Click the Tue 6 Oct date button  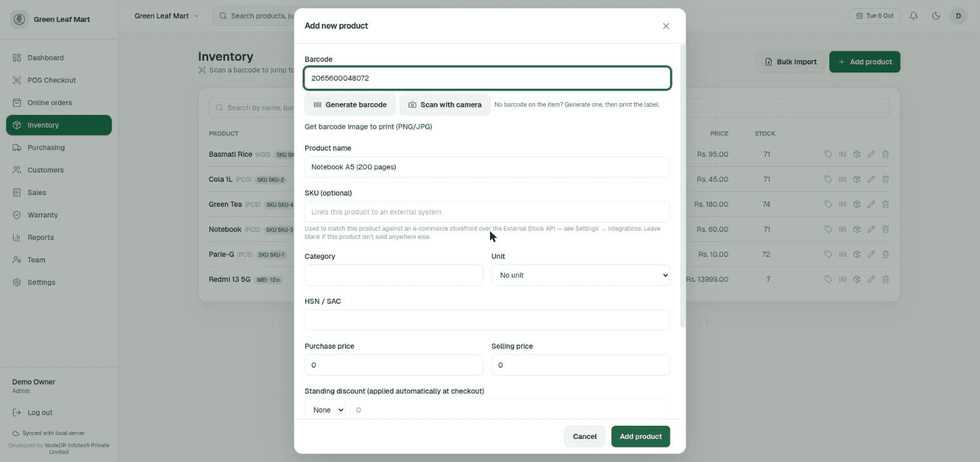(x=874, y=16)
